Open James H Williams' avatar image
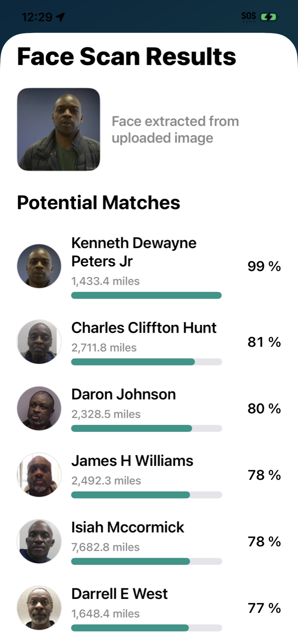 pyautogui.click(x=39, y=475)
